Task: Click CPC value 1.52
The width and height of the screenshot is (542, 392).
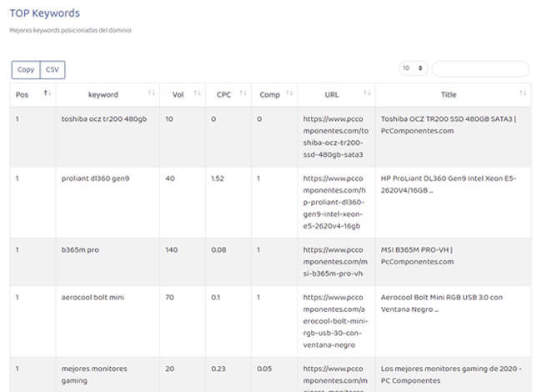Action: tap(218, 178)
